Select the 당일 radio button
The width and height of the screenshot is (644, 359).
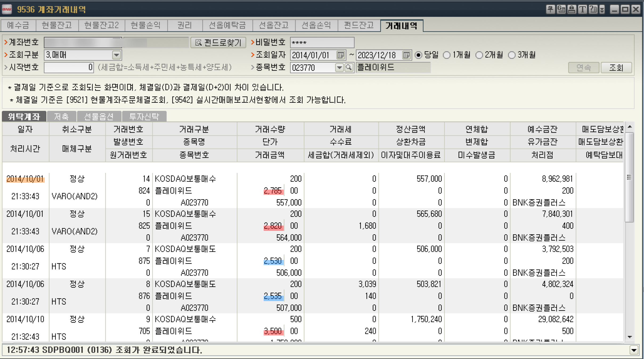418,55
